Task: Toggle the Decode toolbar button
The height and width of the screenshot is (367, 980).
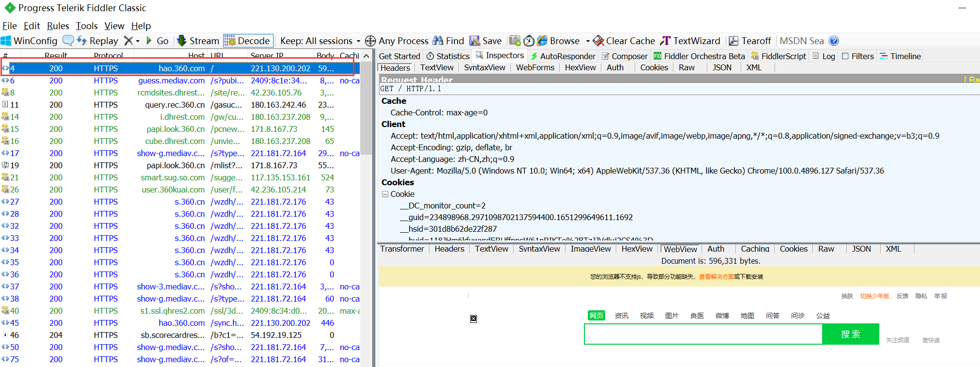Action: 248,41
